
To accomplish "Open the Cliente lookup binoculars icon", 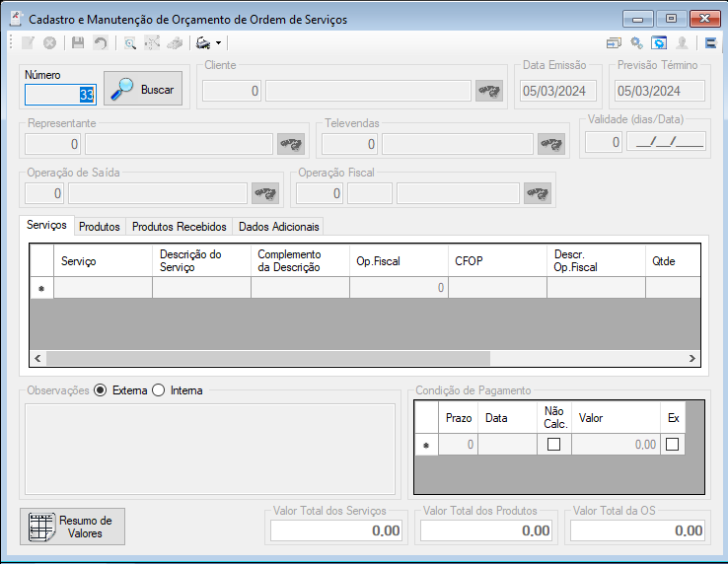I will [489, 91].
